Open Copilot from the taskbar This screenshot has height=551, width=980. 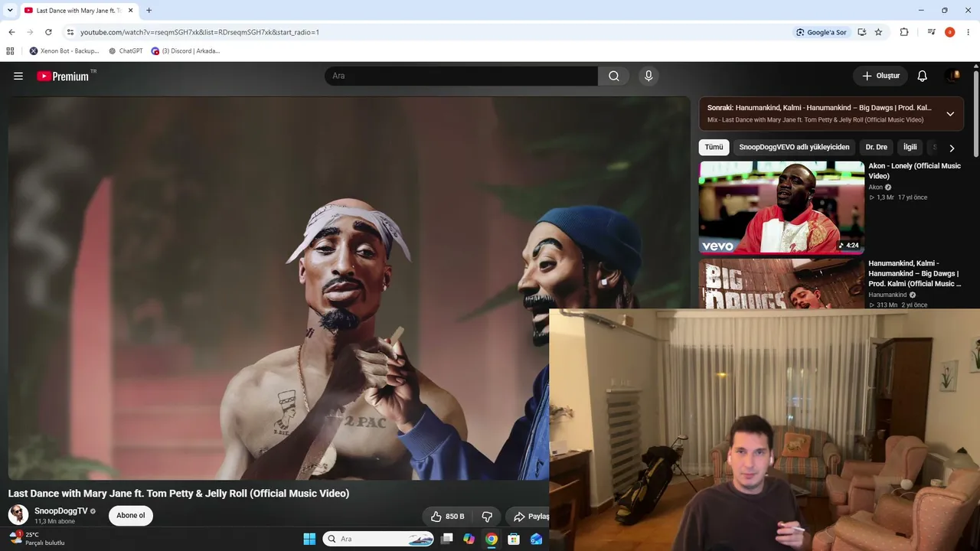[469, 539]
